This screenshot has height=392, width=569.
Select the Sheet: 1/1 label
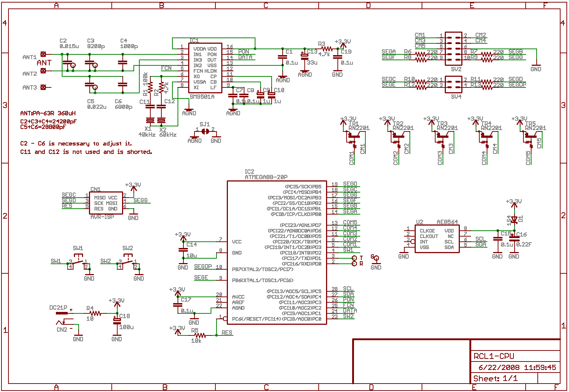click(495, 378)
